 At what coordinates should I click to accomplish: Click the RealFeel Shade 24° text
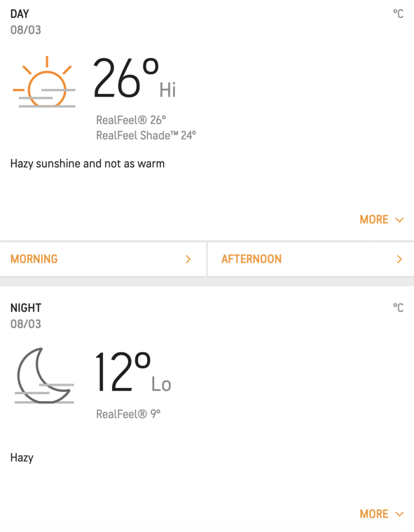[x=146, y=136]
